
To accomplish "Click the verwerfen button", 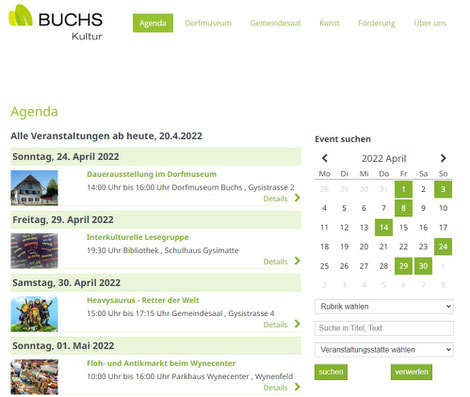I will tap(411, 372).
